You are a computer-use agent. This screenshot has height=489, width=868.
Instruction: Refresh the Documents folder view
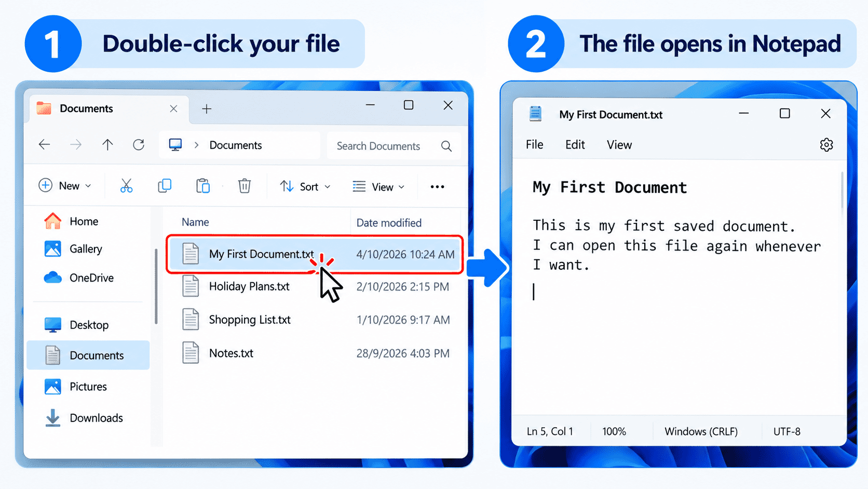(139, 144)
